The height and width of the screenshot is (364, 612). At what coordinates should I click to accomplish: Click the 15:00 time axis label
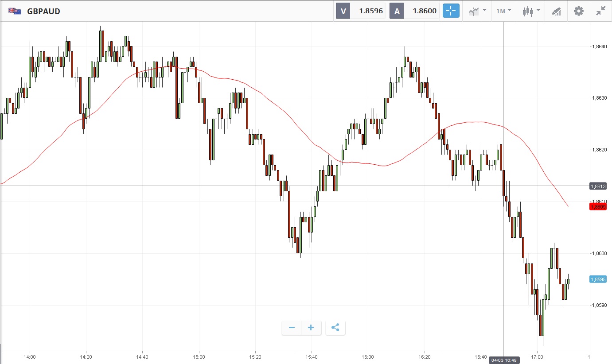point(199,356)
